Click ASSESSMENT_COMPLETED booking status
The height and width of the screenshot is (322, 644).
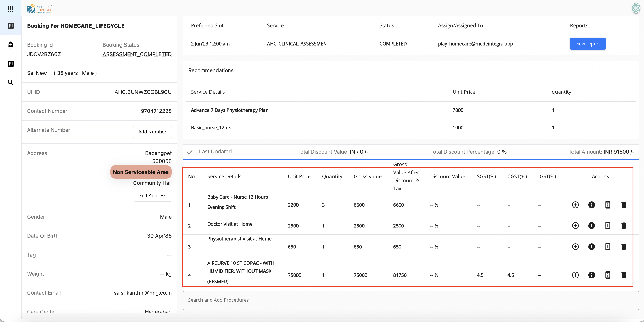click(137, 54)
